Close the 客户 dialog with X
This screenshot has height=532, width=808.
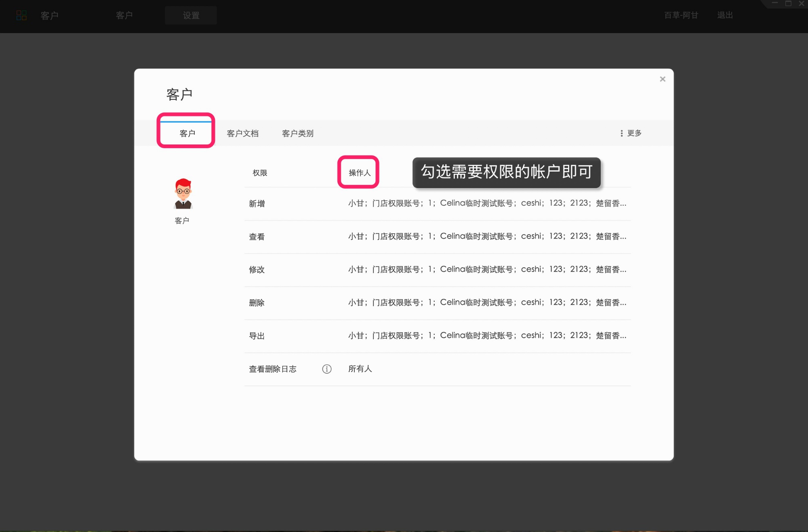coord(663,79)
